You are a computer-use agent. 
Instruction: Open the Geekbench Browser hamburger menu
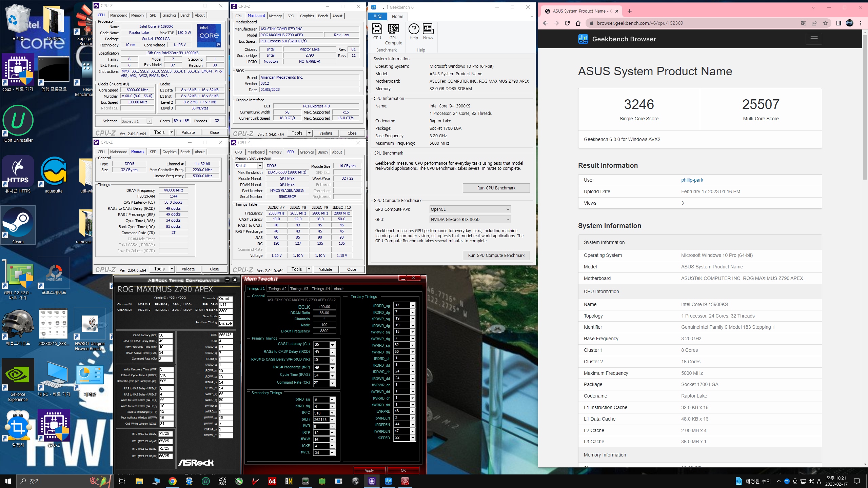(x=814, y=39)
